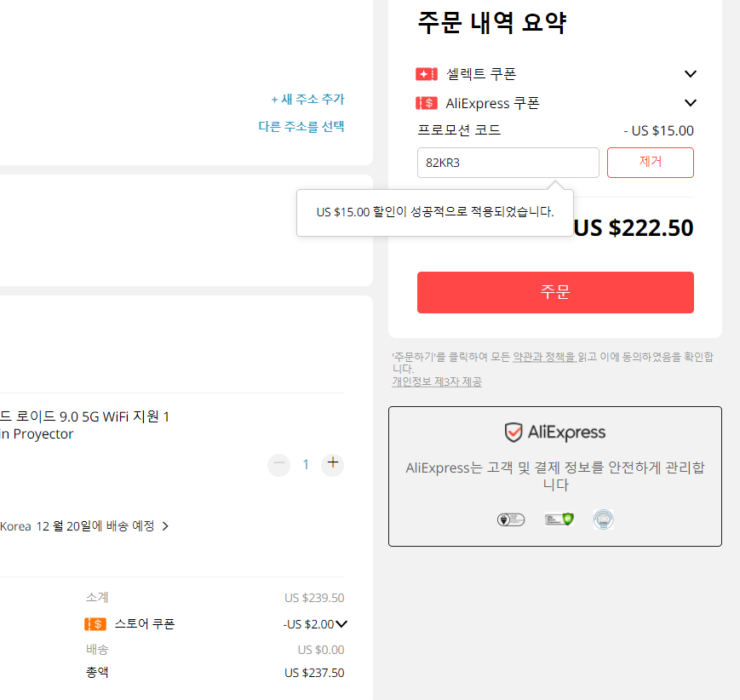The height and width of the screenshot is (700, 740).
Task: Click the round blue certification badge
Action: click(603, 519)
